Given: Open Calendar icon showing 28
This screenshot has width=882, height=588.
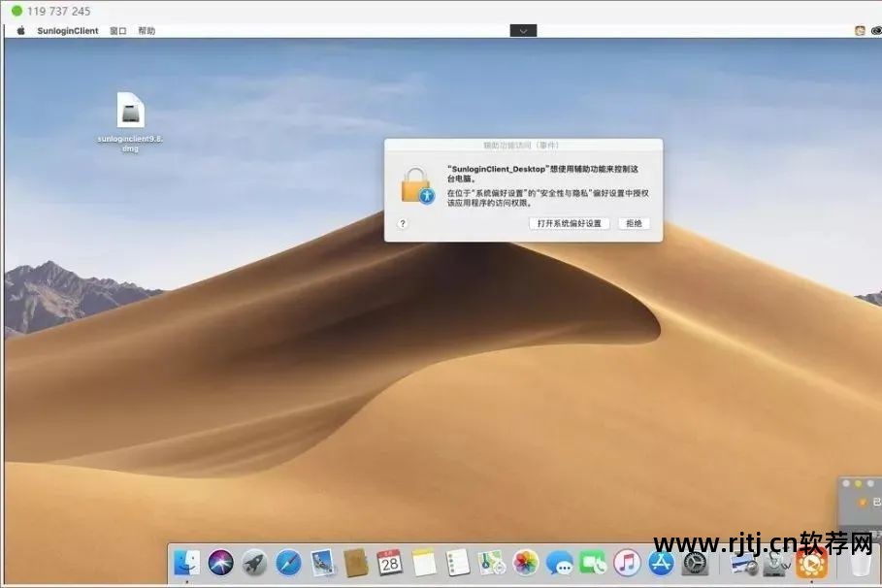Looking at the screenshot, I should (390, 562).
